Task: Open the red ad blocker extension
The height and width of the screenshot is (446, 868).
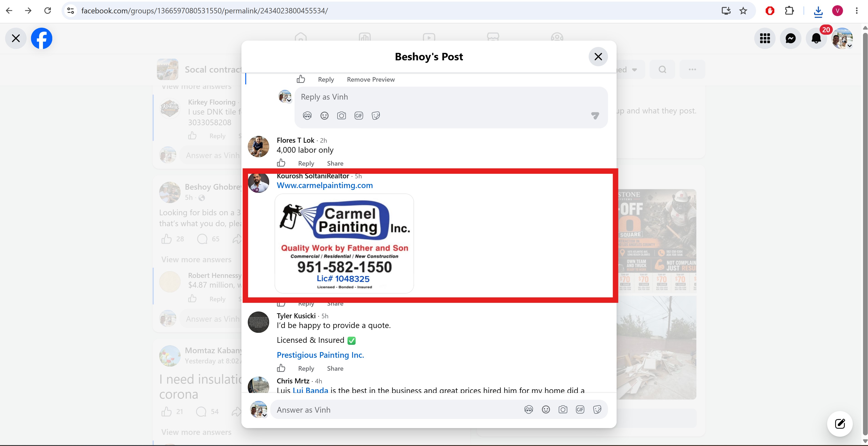Action: click(x=770, y=11)
